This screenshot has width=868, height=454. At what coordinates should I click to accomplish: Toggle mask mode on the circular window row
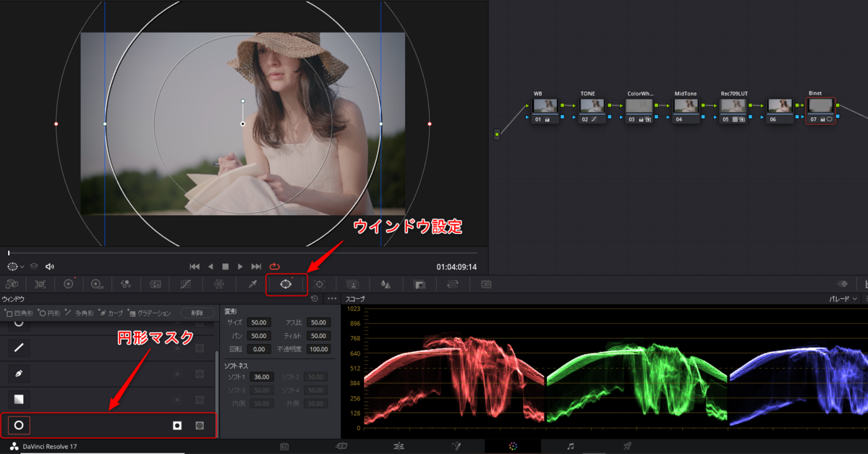pos(200,426)
